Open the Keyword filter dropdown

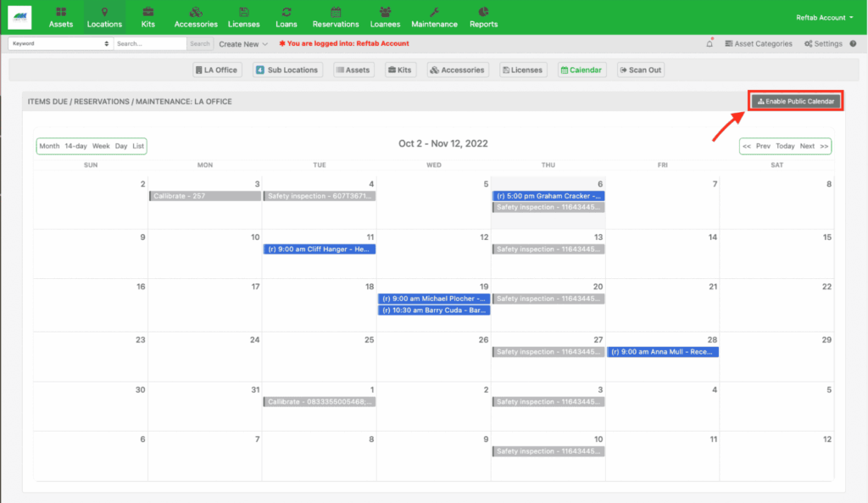pyautogui.click(x=59, y=43)
